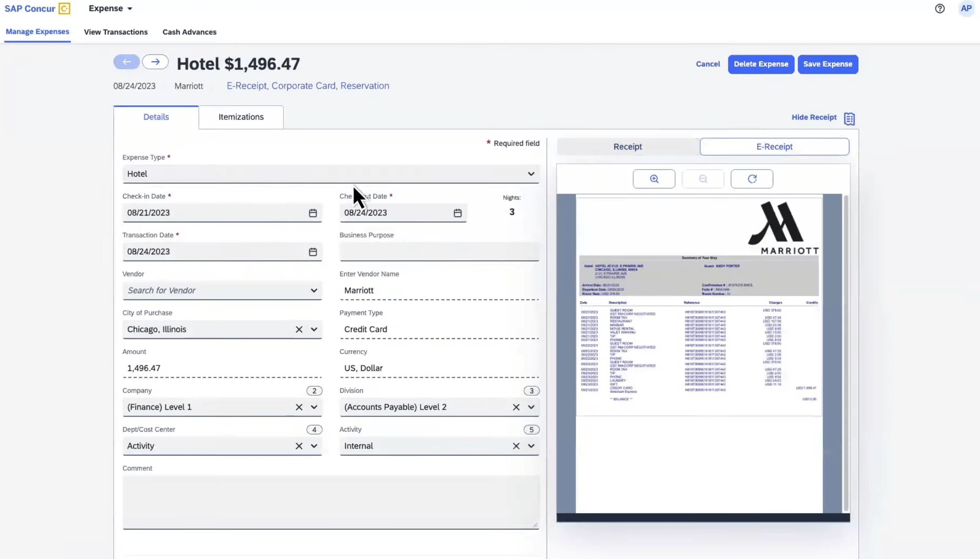Open the Details tab
The width and height of the screenshot is (980, 559).
click(155, 117)
